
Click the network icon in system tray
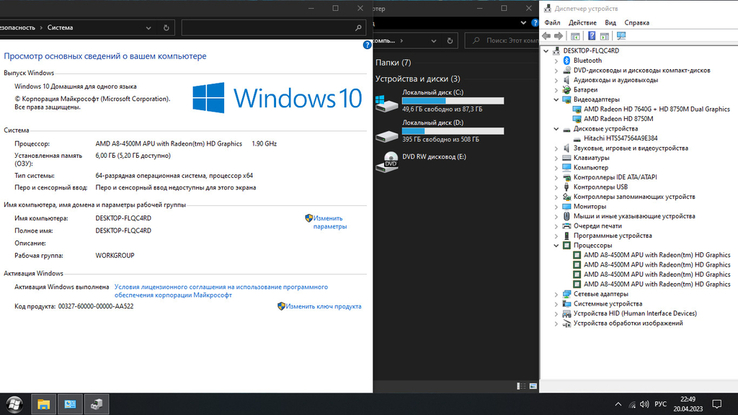pyautogui.click(x=632, y=404)
